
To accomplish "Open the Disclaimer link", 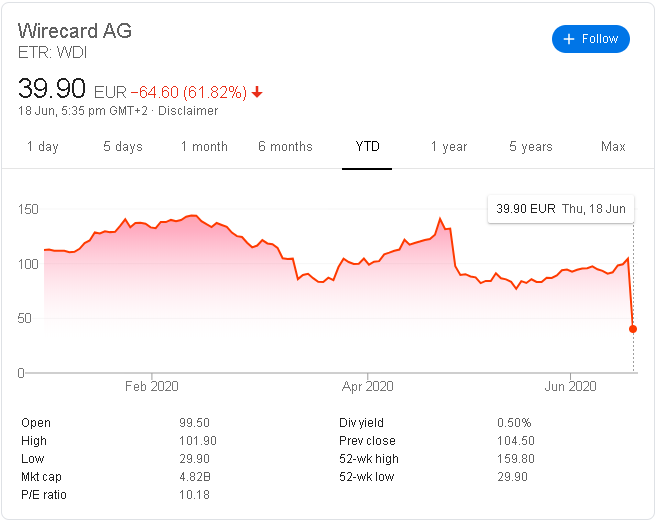I will (x=188, y=111).
